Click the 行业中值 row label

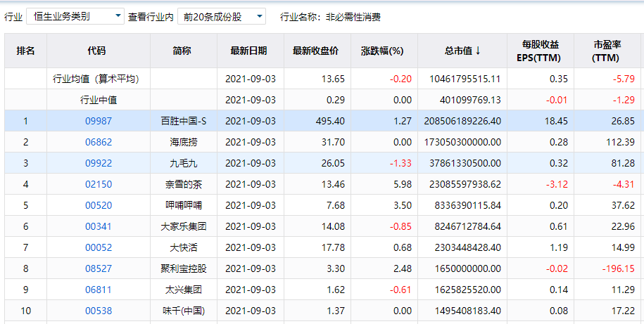click(99, 100)
